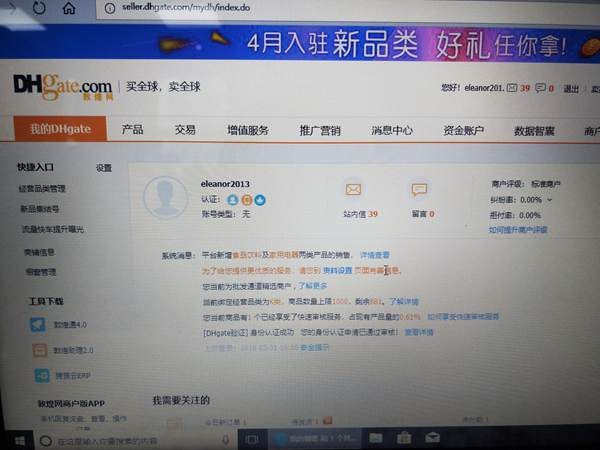This screenshot has height=450, width=600.
Task: Switch to the 我的DHgate tab
Action: tap(60, 129)
